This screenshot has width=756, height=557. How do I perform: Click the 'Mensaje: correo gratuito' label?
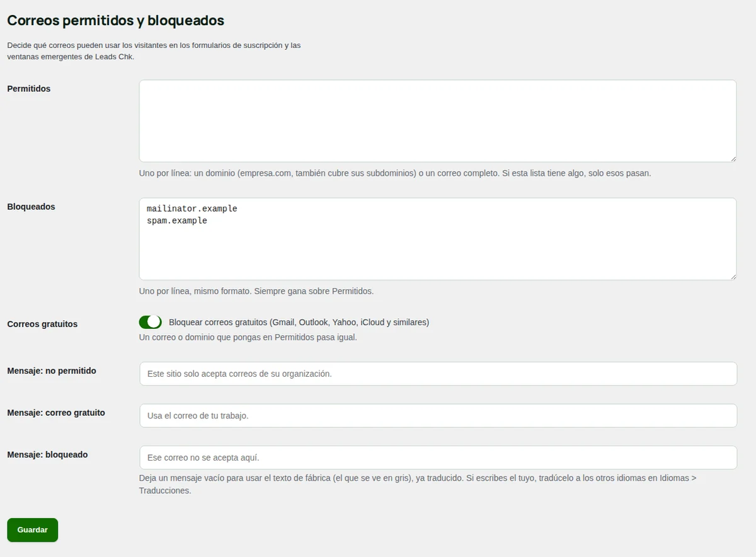coord(56,413)
